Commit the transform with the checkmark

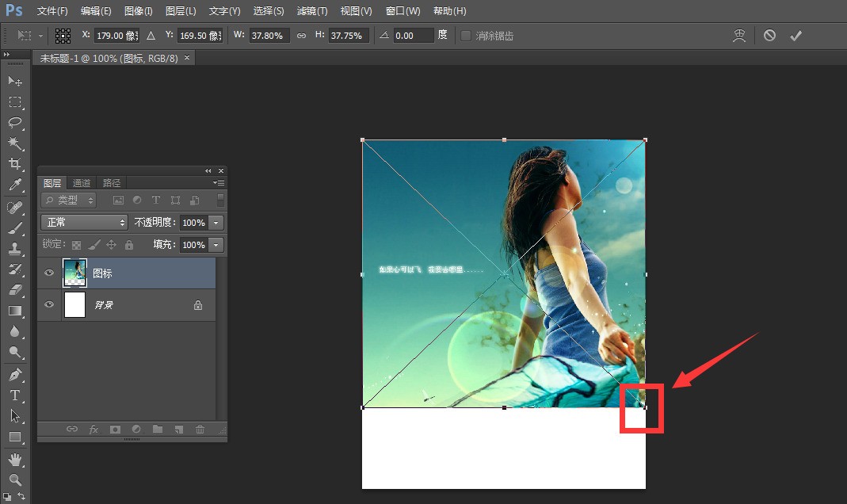[795, 36]
